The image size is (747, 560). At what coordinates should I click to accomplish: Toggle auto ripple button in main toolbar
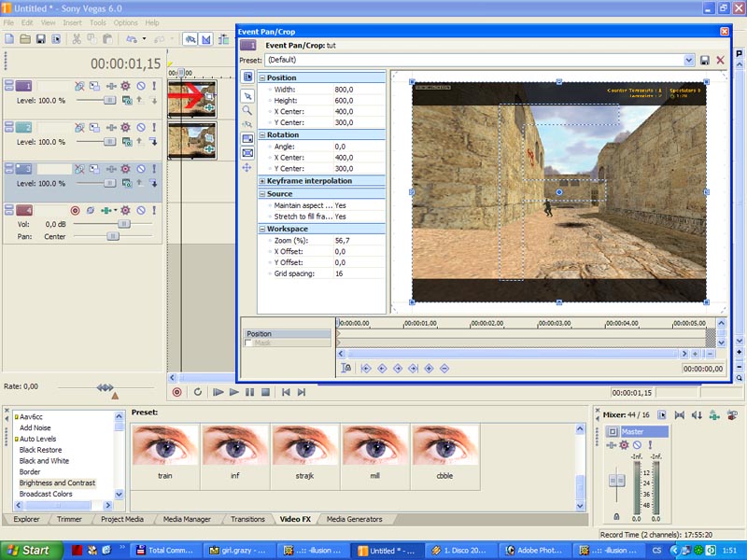(x=223, y=39)
